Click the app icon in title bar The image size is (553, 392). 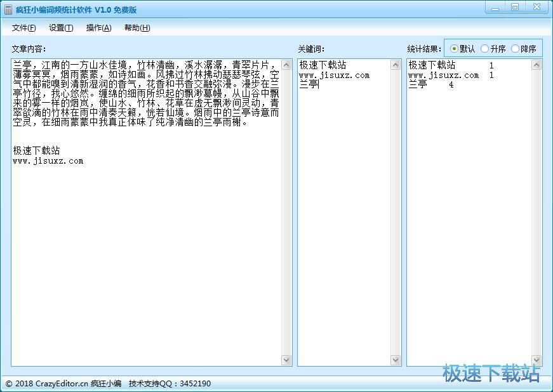tap(8, 10)
